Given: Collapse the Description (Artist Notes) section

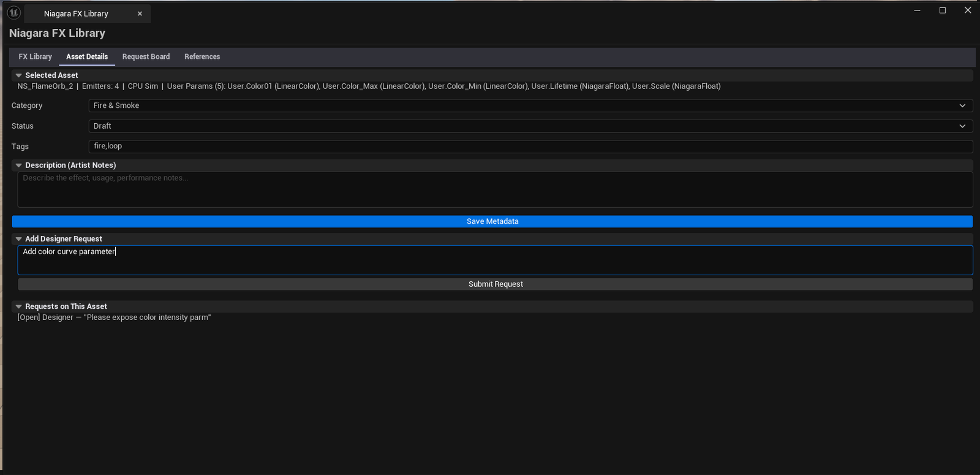Looking at the screenshot, I should (19, 165).
